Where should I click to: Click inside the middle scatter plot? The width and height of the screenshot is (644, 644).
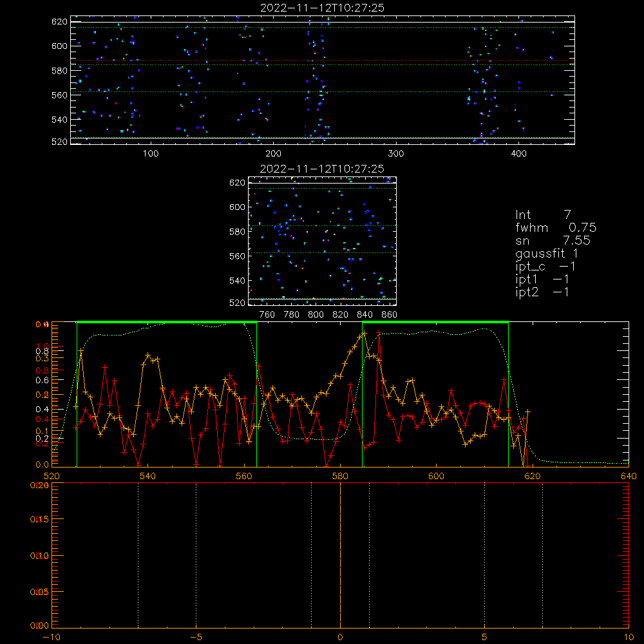(x=322, y=241)
